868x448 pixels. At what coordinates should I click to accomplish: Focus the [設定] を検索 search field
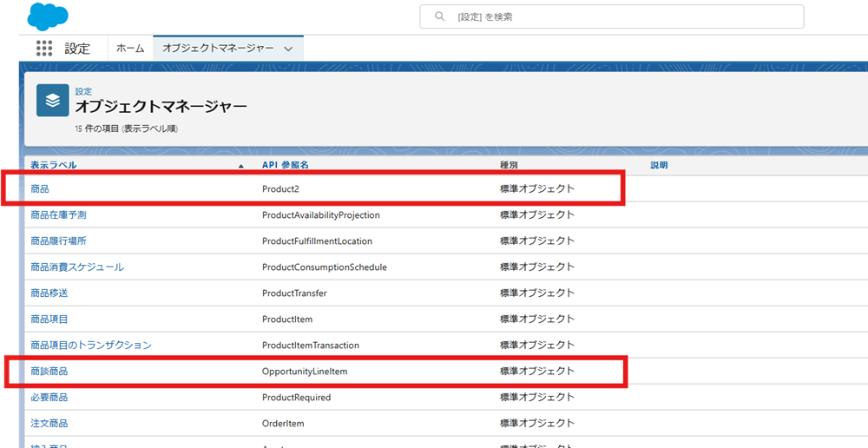[x=612, y=16]
